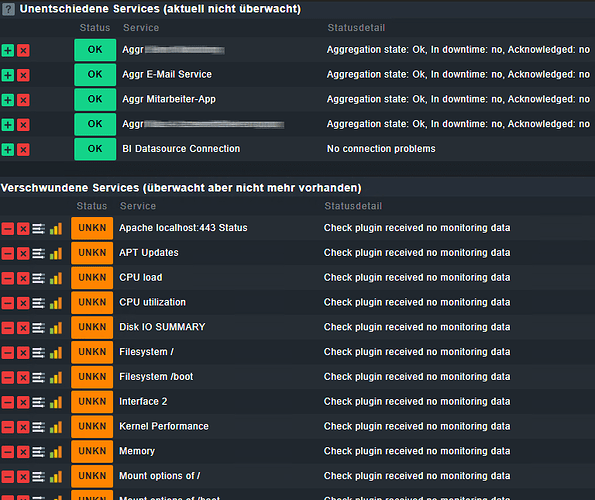
Task: Click the red X icon for Memory
Action: (x=23, y=452)
